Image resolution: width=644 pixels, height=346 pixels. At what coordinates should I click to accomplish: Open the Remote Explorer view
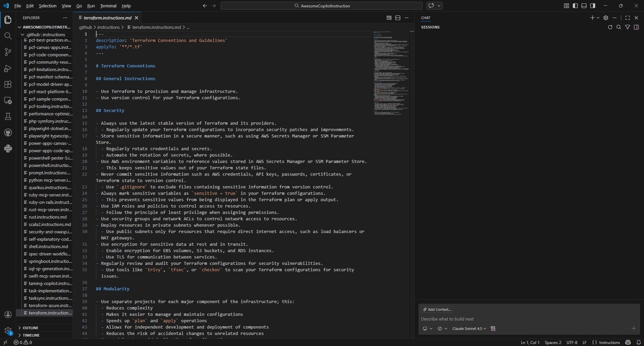8,100
